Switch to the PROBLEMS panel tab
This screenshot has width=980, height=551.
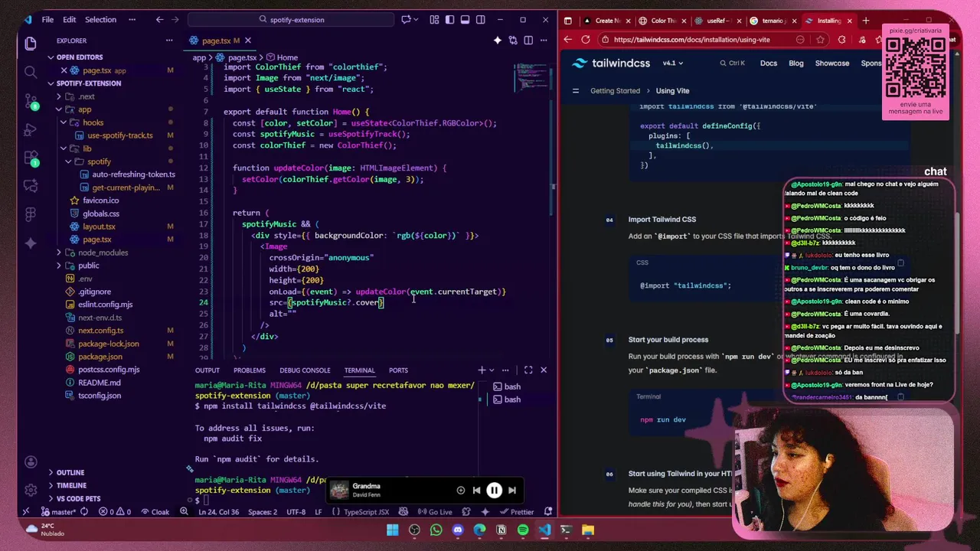[250, 370]
